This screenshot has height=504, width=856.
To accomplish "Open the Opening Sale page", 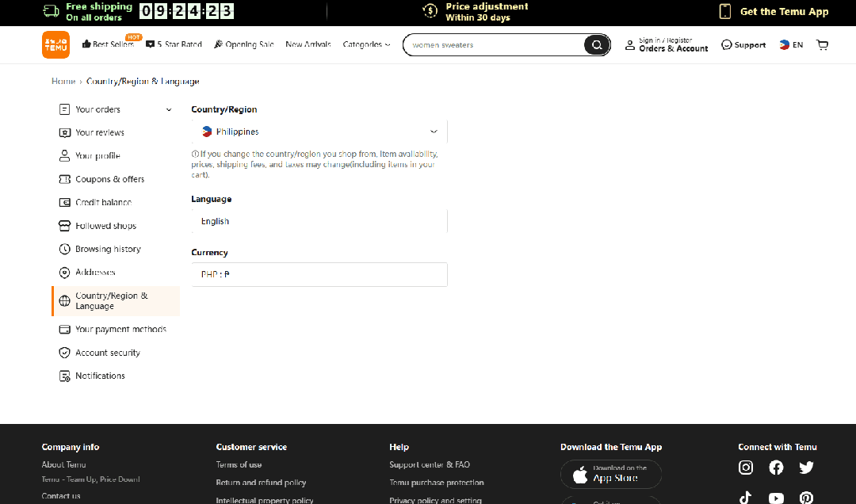I will [x=243, y=44].
